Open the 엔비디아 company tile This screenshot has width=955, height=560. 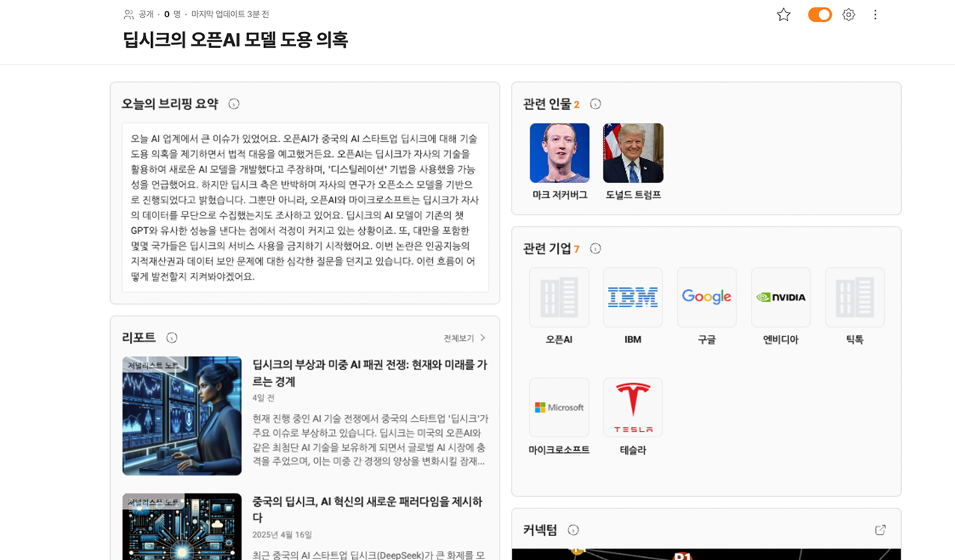pyautogui.click(x=781, y=297)
